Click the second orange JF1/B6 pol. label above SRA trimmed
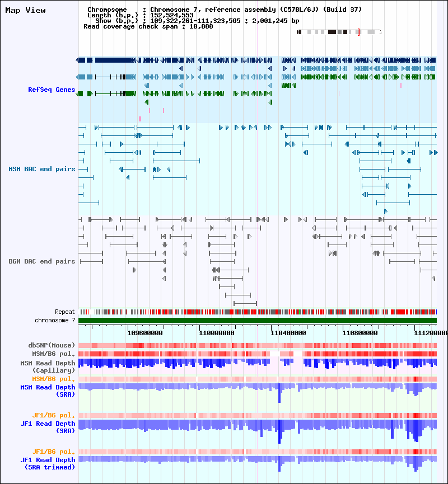The image size is (448, 484). 54,452
